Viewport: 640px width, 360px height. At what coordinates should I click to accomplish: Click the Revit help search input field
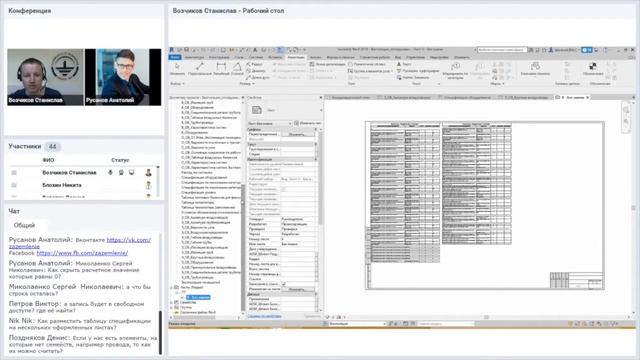[x=502, y=50]
